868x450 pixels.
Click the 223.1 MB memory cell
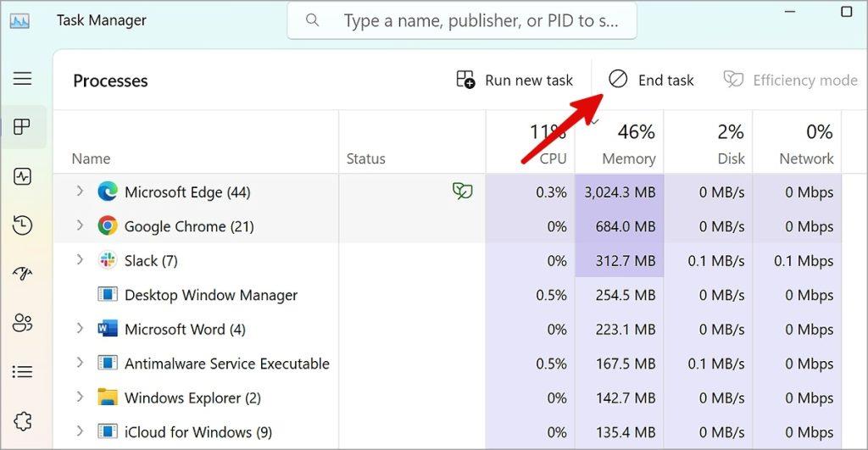pos(620,329)
